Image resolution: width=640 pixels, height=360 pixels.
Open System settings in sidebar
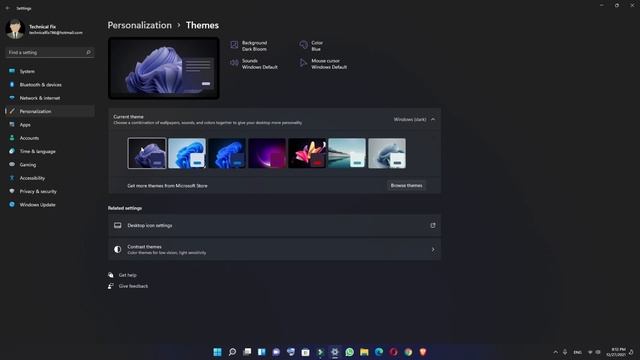(50, 71)
